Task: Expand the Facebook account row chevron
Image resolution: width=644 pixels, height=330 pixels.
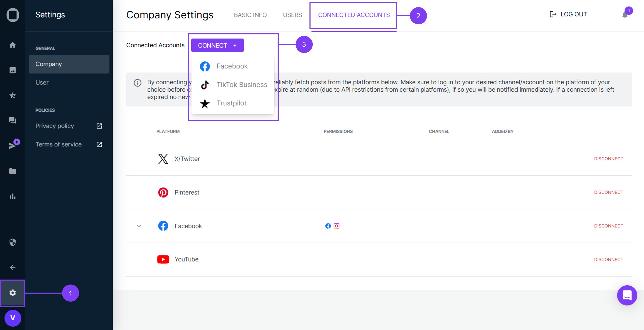Action: [139, 226]
